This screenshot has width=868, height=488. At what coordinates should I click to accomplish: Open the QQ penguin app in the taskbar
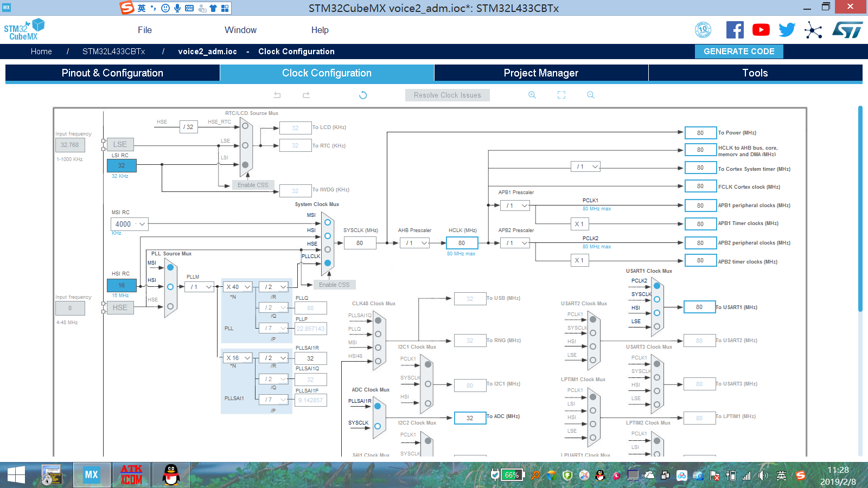pos(171,475)
